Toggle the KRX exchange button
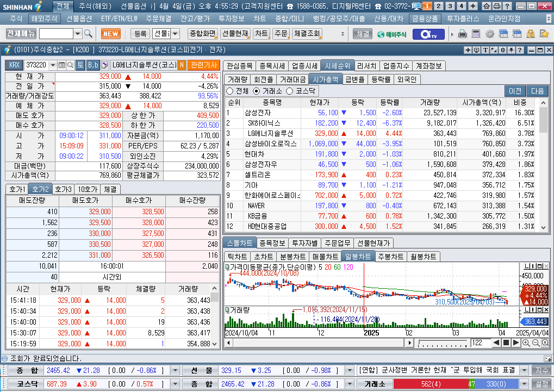Screen dimensions: 554x392 pos(14,65)
